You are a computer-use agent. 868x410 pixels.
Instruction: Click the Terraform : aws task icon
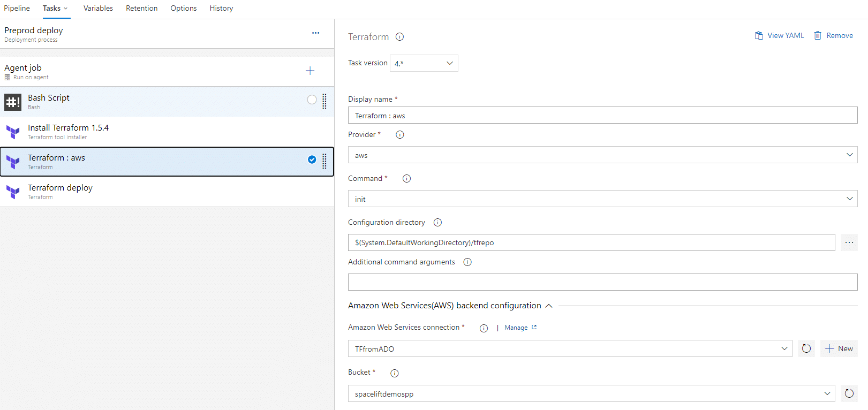coord(13,162)
